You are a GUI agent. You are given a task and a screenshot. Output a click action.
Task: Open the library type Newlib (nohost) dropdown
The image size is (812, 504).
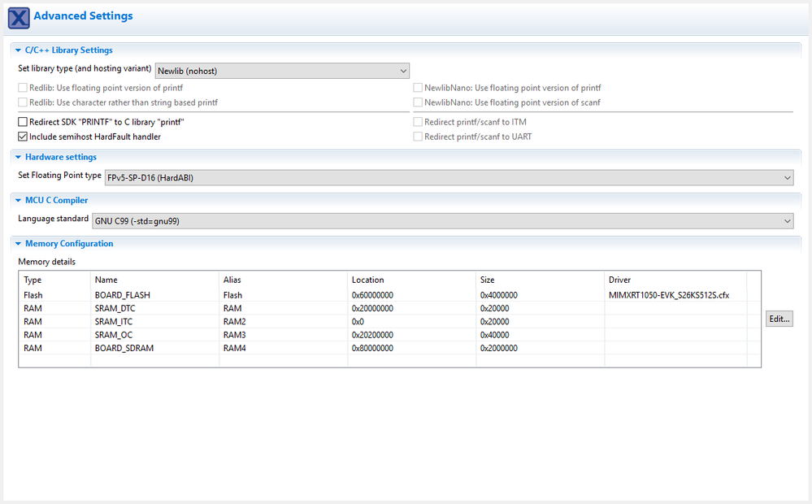coord(282,71)
